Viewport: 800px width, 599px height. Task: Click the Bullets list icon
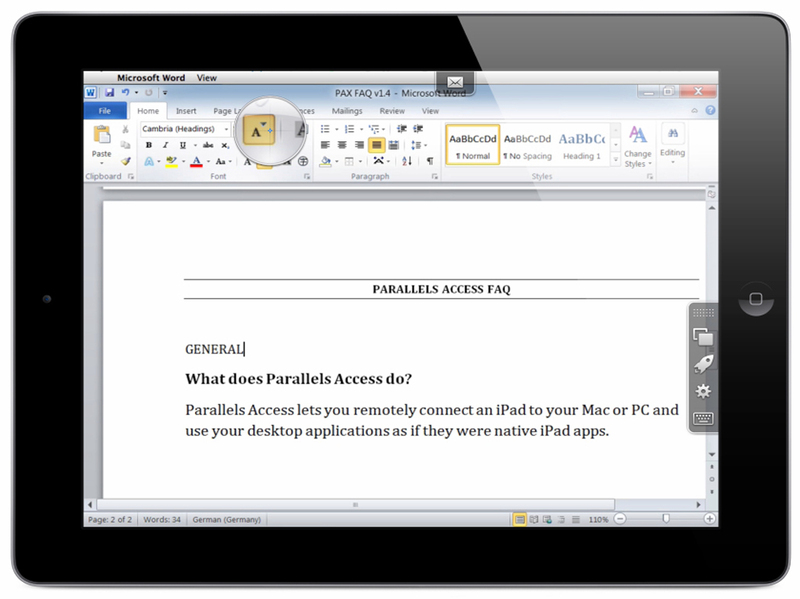pos(325,129)
